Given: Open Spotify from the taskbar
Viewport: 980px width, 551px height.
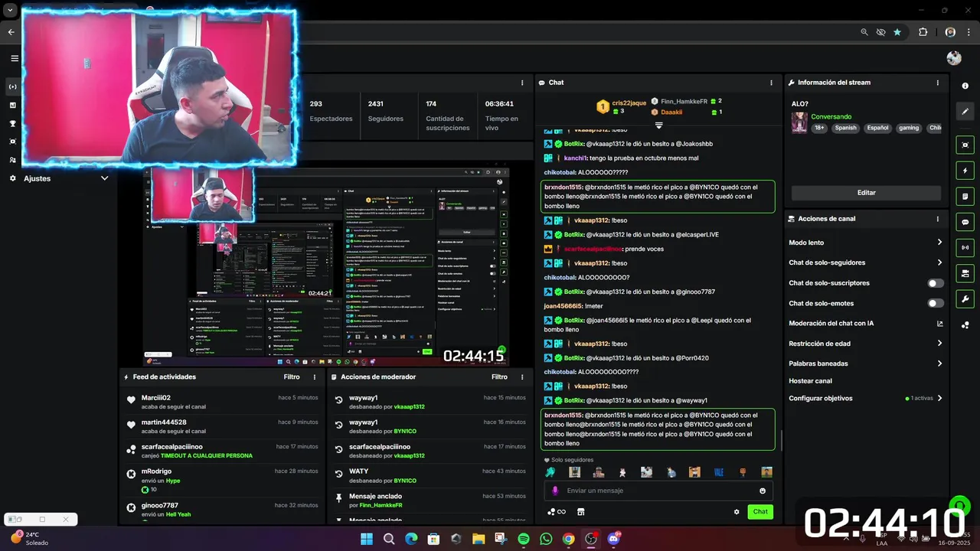Looking at the screenshot, I should (524, 539).
